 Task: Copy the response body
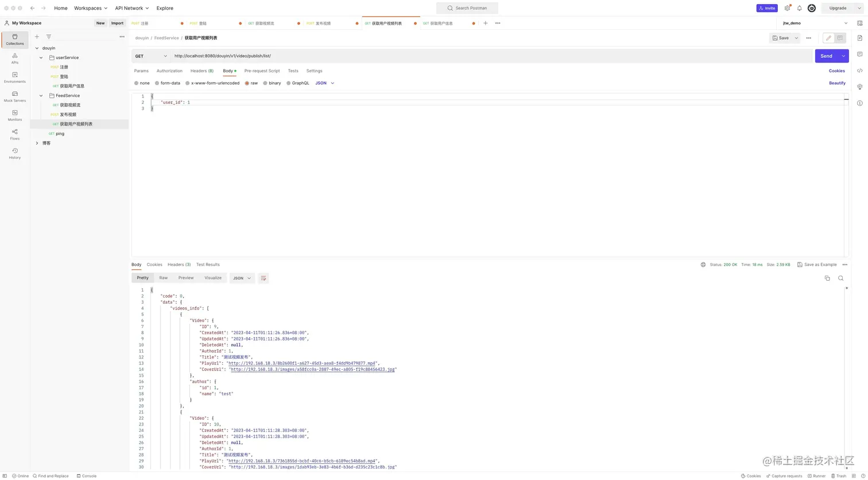[x=827, y=278]
